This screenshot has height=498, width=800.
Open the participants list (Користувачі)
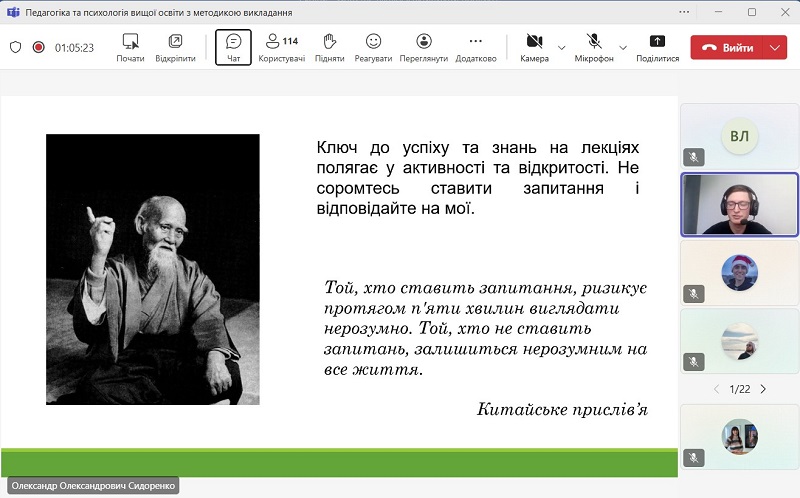[x=281, y=47]
